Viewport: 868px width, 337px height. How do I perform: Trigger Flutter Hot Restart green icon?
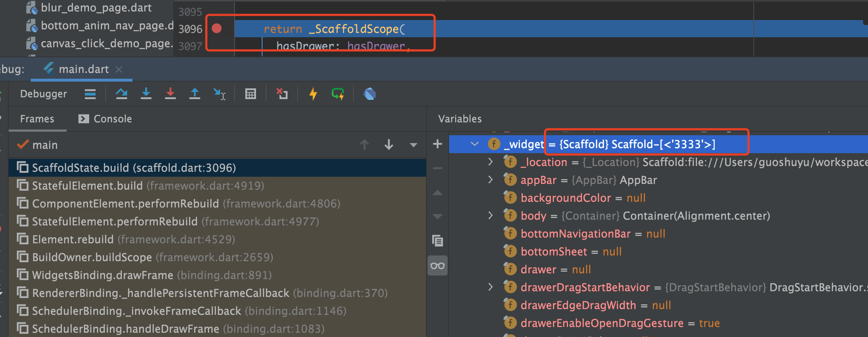click(338, 94)
